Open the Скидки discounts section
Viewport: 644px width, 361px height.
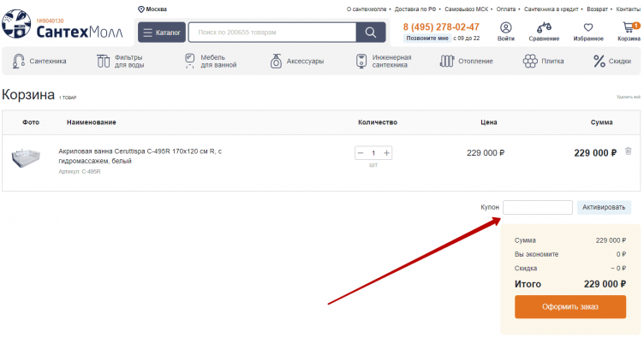click(x=612, y=62)
